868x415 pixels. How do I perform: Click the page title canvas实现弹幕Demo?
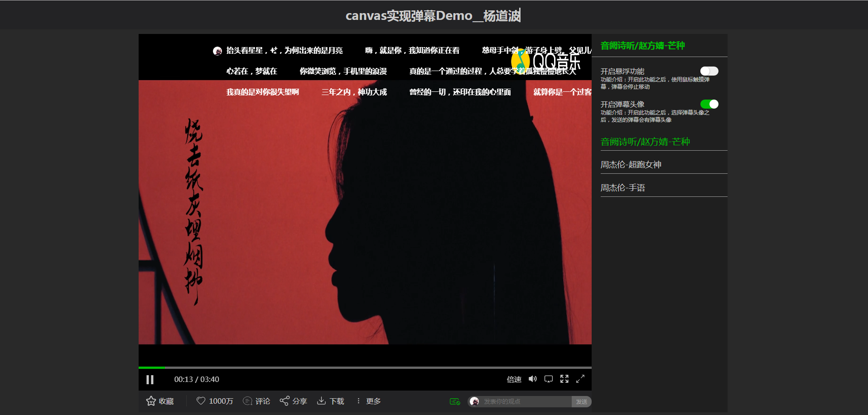pyautogui.click(x=433, y=16)
